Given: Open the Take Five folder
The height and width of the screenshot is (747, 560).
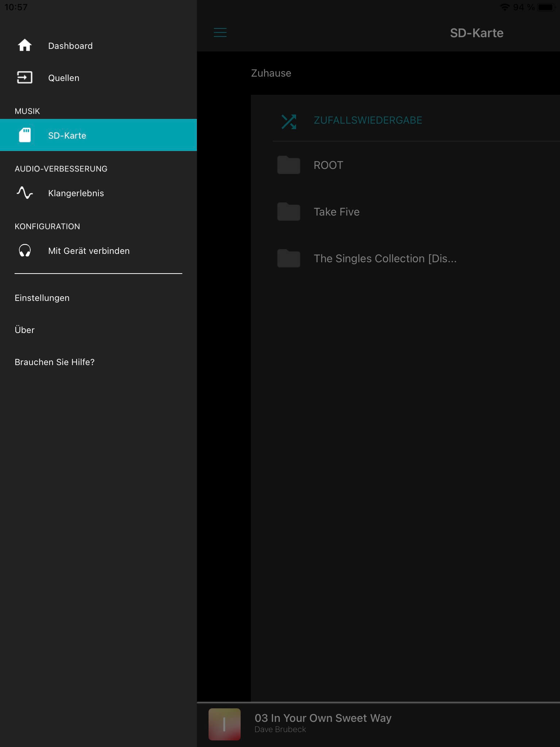Looking at the screenshot, I should click(x=337, y=212).
